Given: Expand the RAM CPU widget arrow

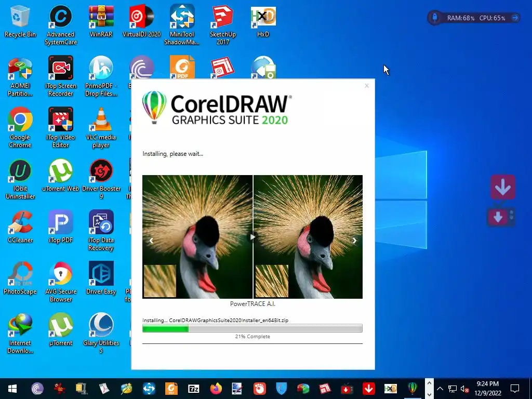Looking at the screenshot, I should (x=515, y=18).
